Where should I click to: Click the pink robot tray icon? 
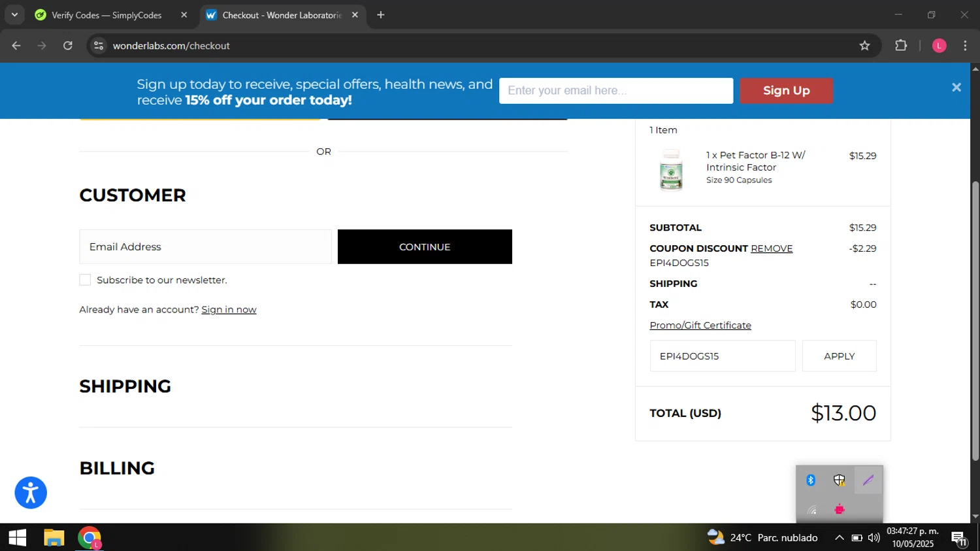[840, 509]
